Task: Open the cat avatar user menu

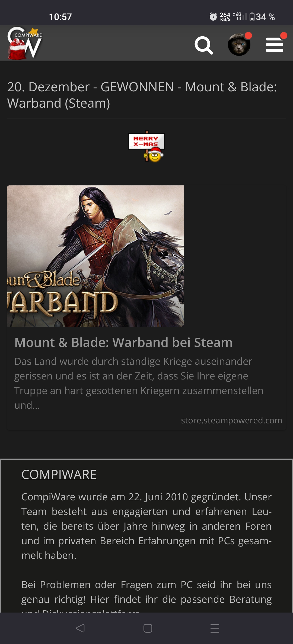Action: click(239, 45)
